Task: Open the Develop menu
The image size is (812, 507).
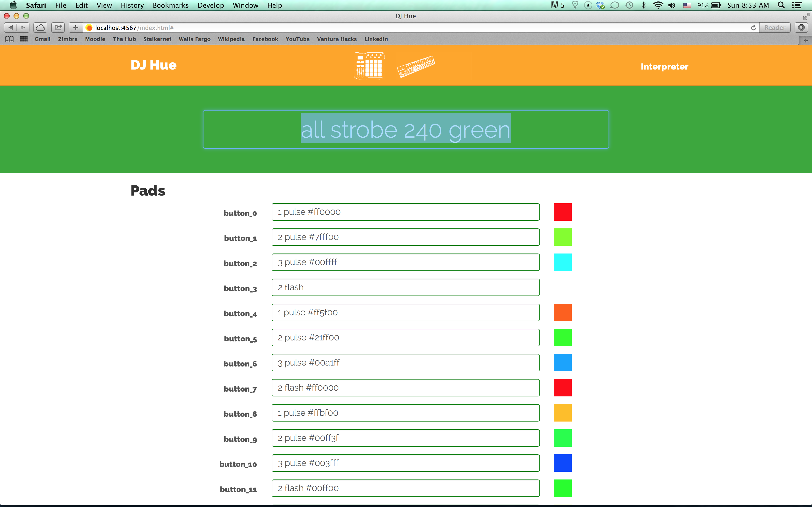Action: [211, 5]
